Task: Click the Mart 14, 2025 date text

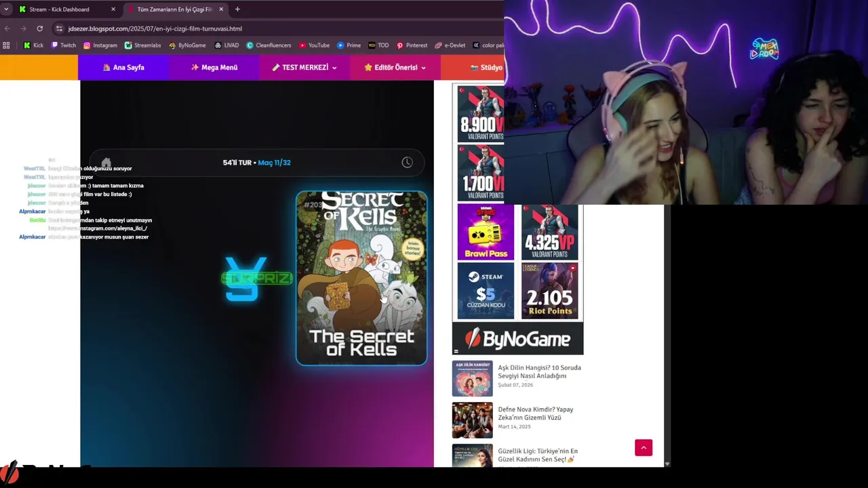Action: pos(515,426)
